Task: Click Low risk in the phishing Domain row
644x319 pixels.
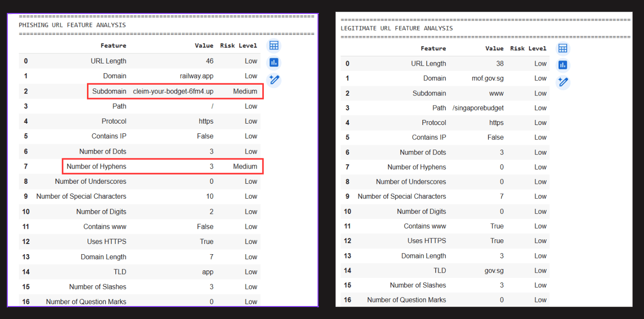Action: point(251,76)
